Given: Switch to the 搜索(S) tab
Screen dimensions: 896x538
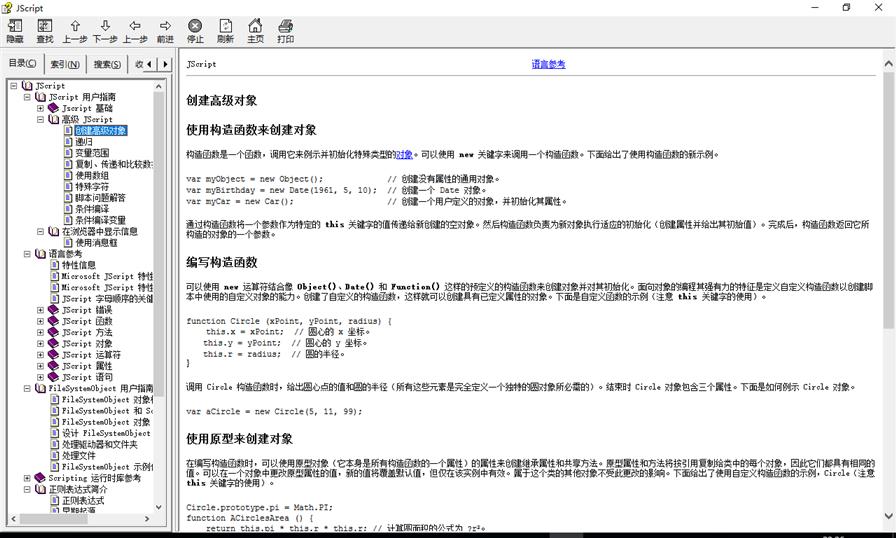Looking at the screenshot, I should pyautogui.click(x=107, y=64).
